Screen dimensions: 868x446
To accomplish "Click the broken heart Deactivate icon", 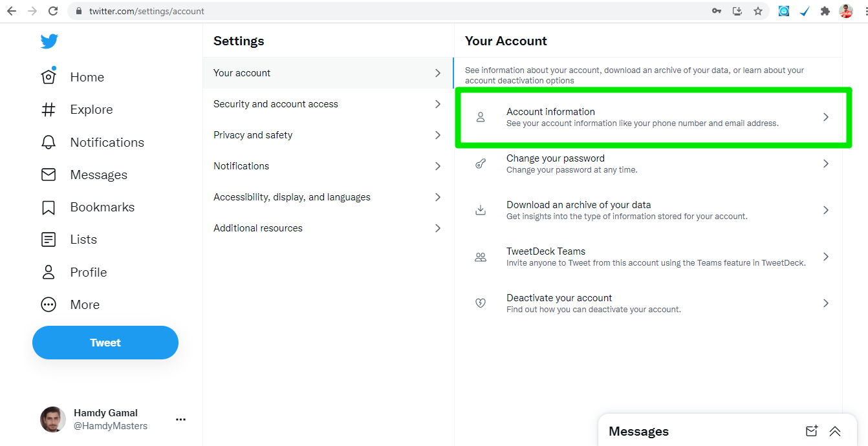I will (x=481, y=303).
